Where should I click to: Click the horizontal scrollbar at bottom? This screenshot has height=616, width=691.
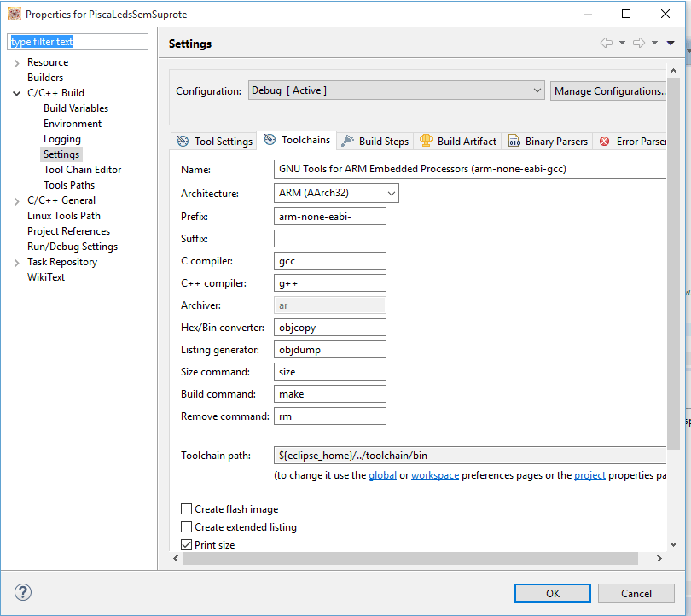tap(409, 558)
